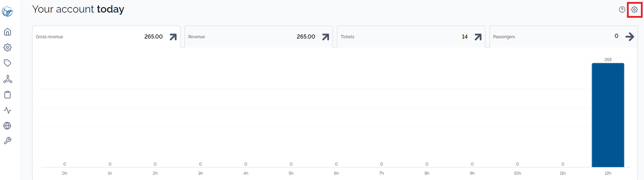Image resolution: width=644 pixels, height=180 pixels.
Task: Open the wrench tools icon in the sidebar
Action: coord(7,141)
